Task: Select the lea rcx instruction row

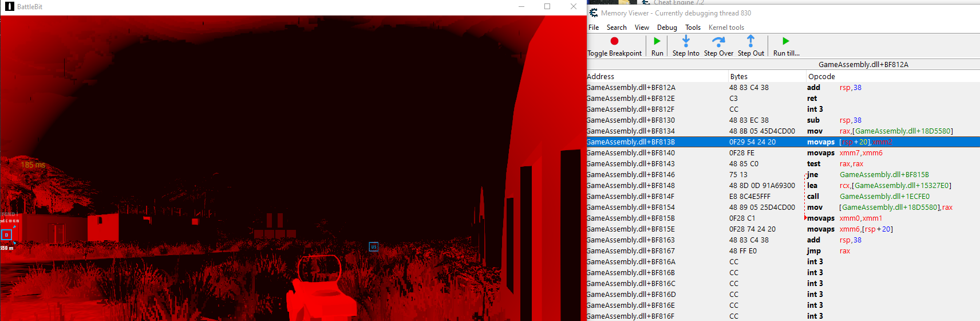Action: coord(783,186)
